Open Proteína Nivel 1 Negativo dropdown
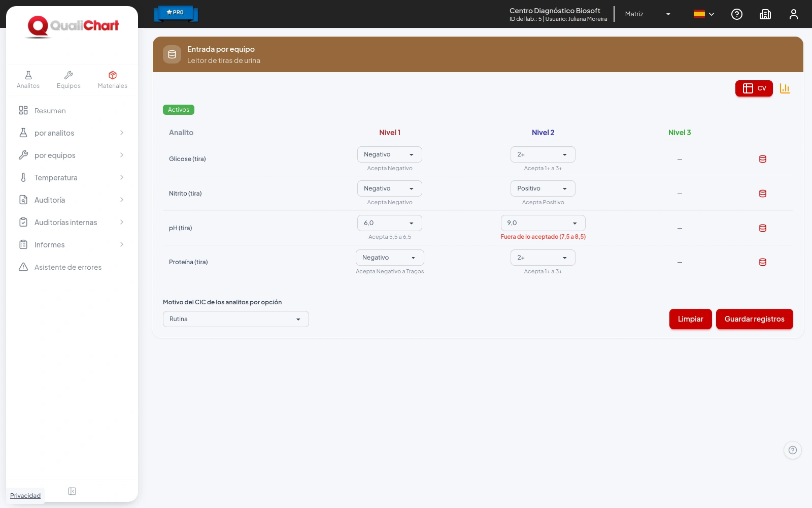 point(390,258)
